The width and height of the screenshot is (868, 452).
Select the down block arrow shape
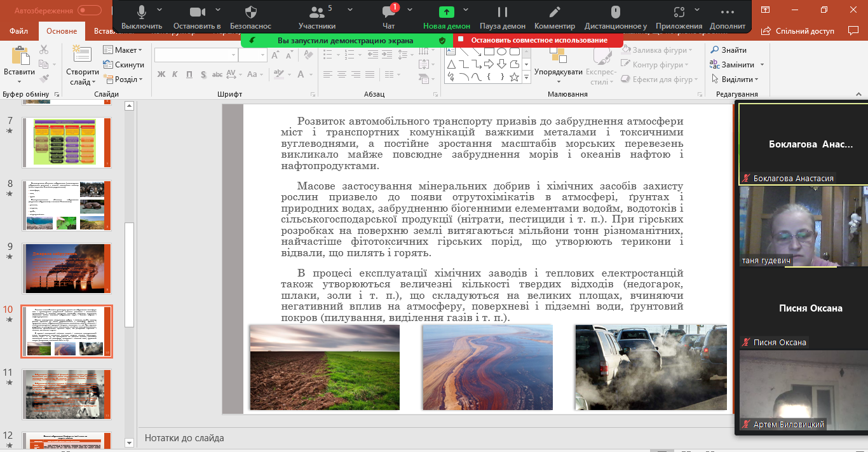click(501, 64)
